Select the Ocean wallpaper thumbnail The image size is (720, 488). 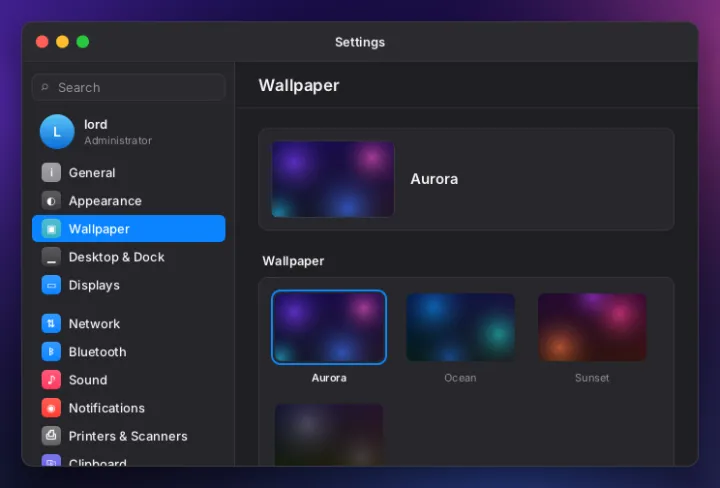[461, 327]
